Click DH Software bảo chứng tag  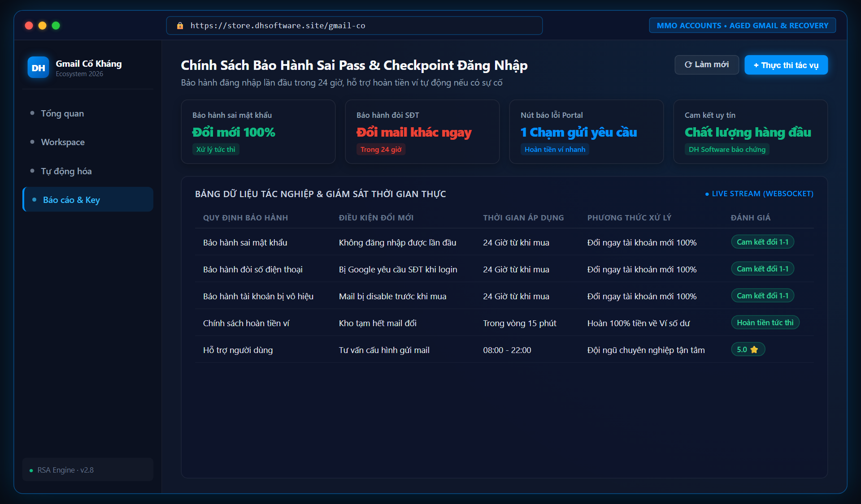[727, 150]
